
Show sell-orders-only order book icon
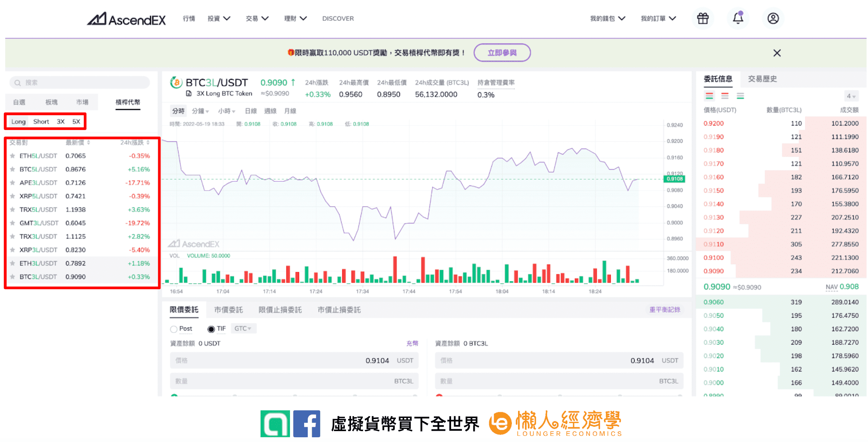tap(725, 96)
